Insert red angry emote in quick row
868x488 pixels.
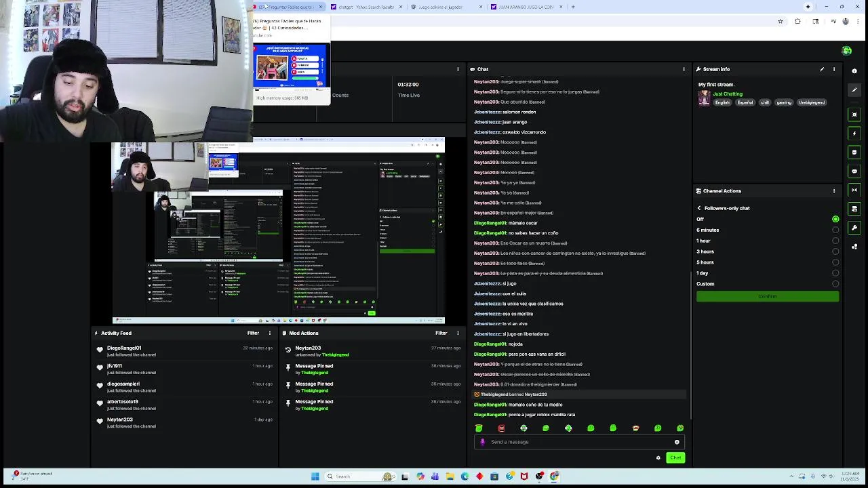pyautogui.click(x=501, y=428)
